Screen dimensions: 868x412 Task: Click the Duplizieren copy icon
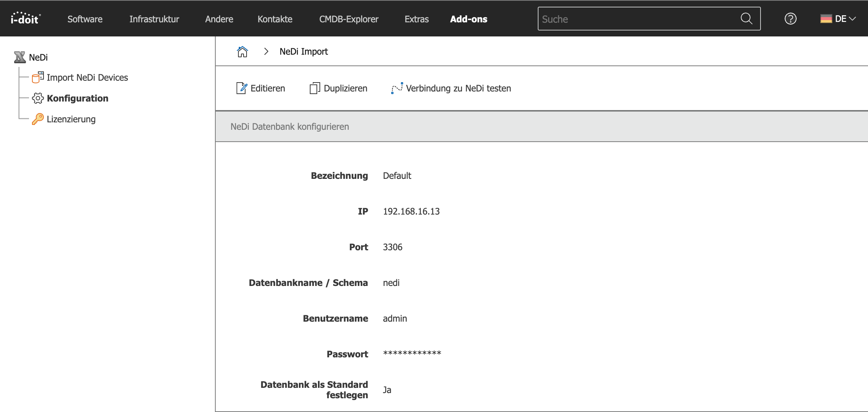tap(315, 88)
